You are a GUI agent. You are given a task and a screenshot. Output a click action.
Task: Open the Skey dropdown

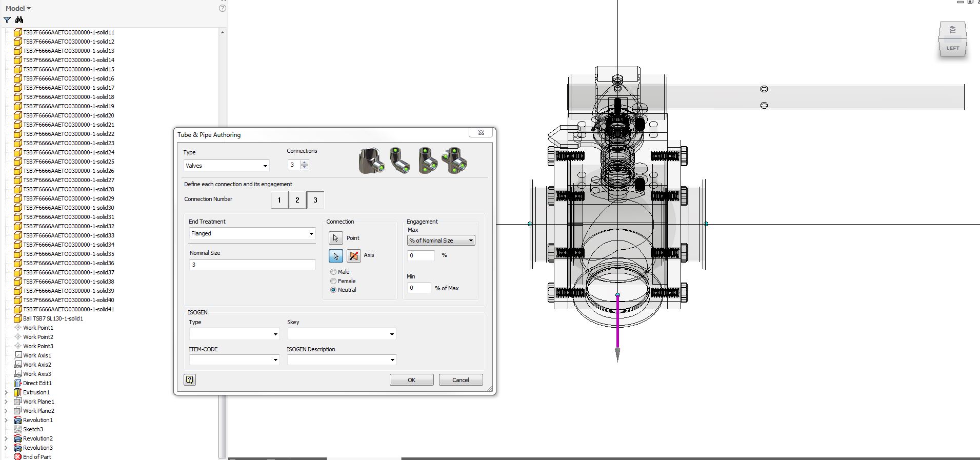click(x=342, y=334)
